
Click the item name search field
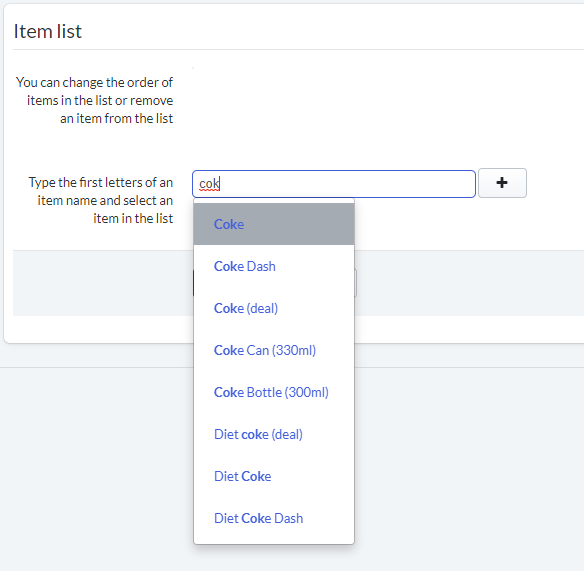click(334, 184)
